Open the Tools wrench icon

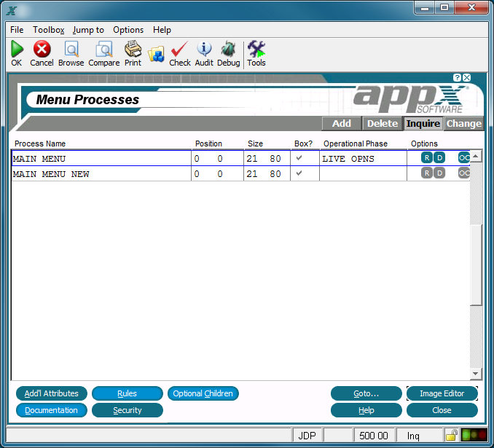click(256, 49)
